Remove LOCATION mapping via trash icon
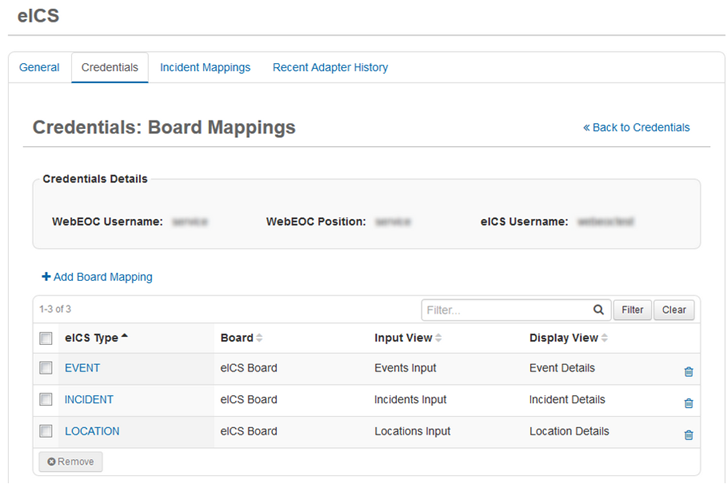Screen dimensions: 727x492 688,435
